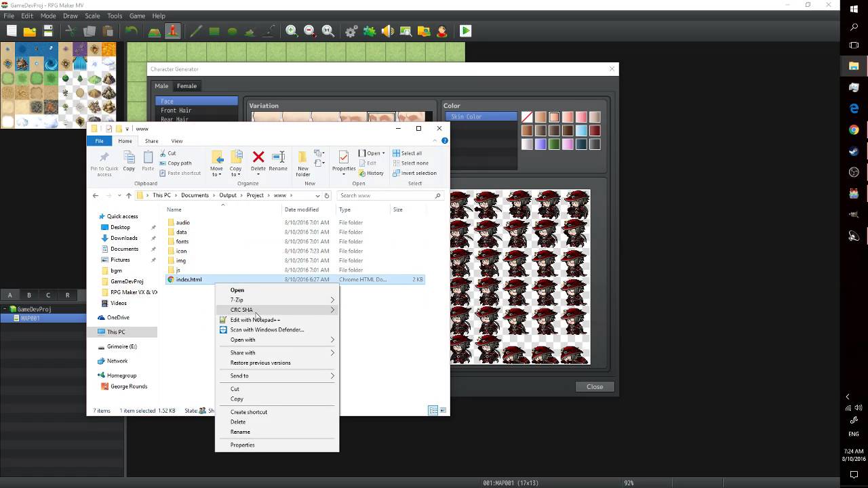Image resolution: width=868 pixels, height=488 pixels.
Task: Expand Share with submenu in context menu
Action: (277, 352)
